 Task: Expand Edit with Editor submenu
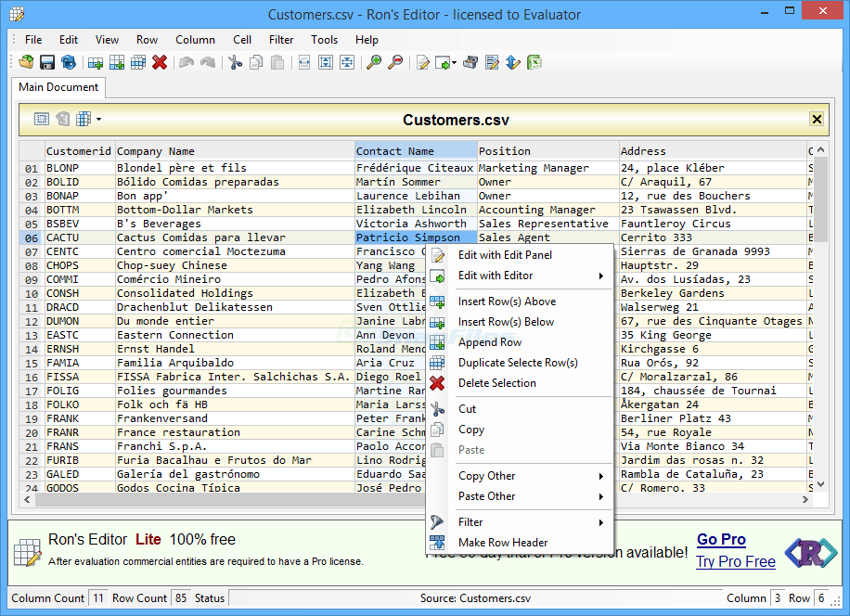tap(520, 276)
